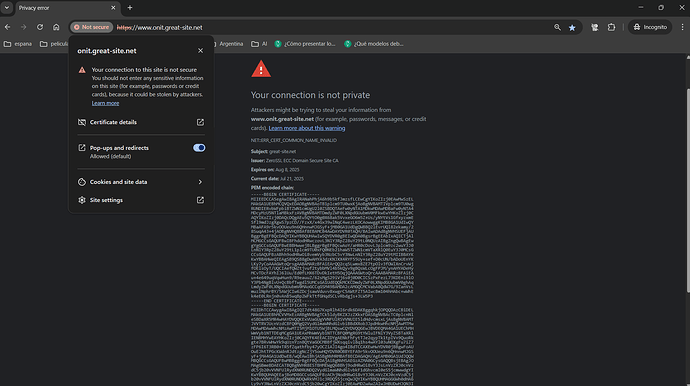
Task: Click Learn more link in site popup
Action: 105,103
